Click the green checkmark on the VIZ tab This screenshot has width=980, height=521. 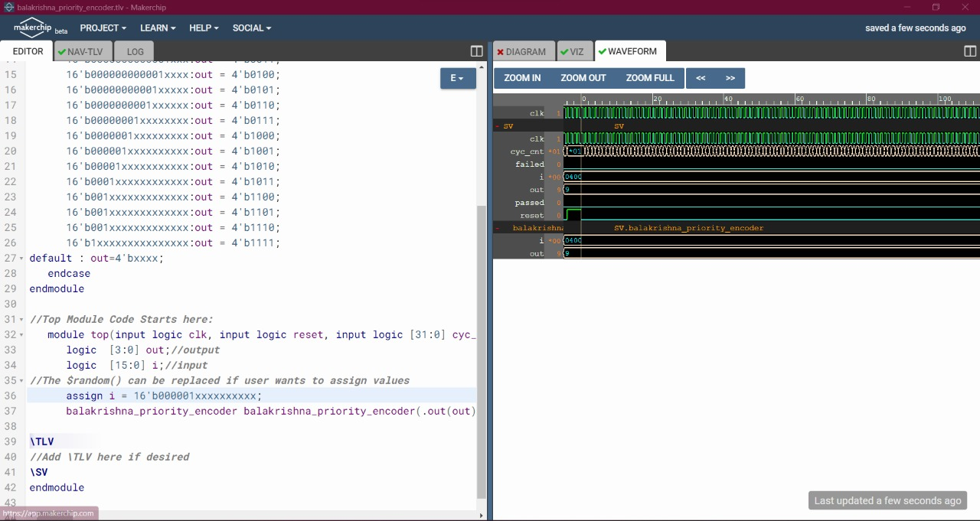563,51
